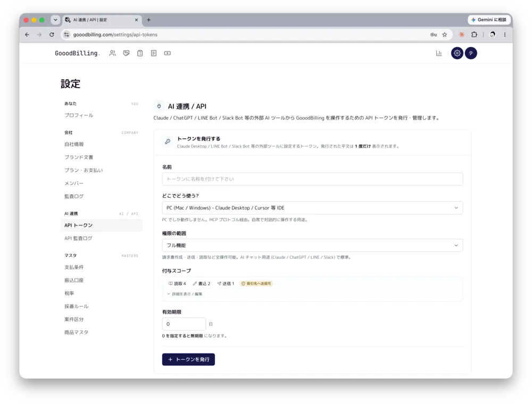
Task: Open the user avatar menu テ
Action: 471,53
